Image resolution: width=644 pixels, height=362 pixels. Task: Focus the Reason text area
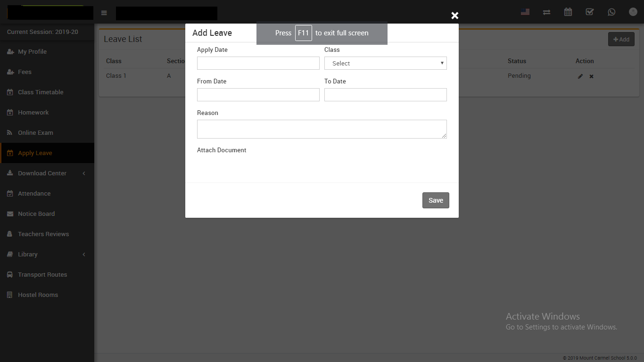(322, 129)
